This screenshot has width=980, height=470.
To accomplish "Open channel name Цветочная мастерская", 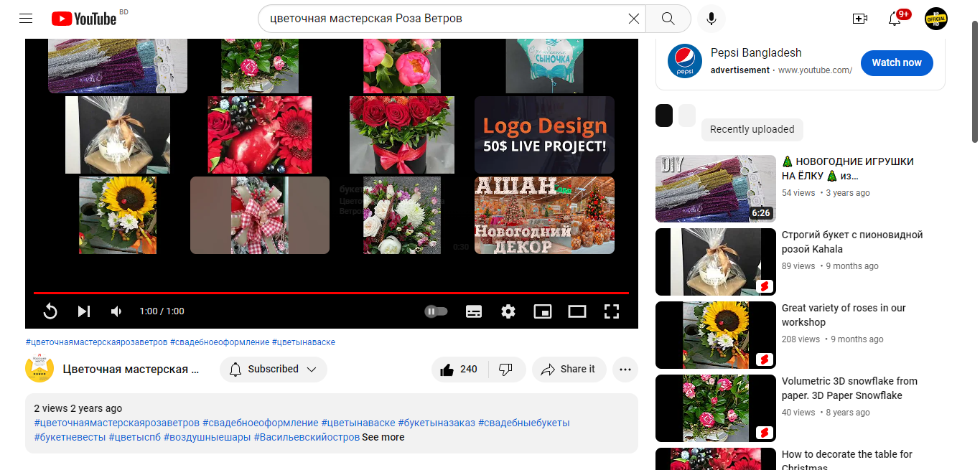I will click(x=131, y=370).
